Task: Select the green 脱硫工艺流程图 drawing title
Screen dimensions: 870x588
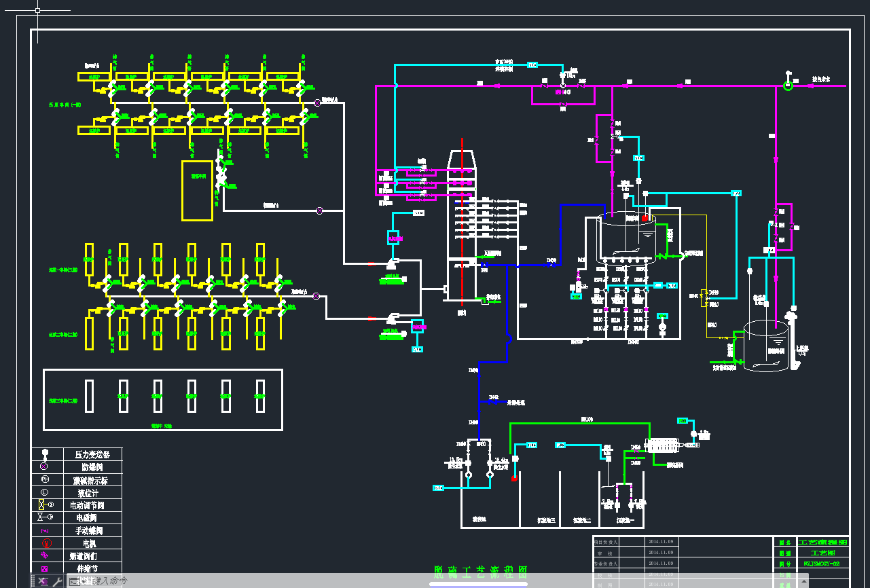Action: 479,572
